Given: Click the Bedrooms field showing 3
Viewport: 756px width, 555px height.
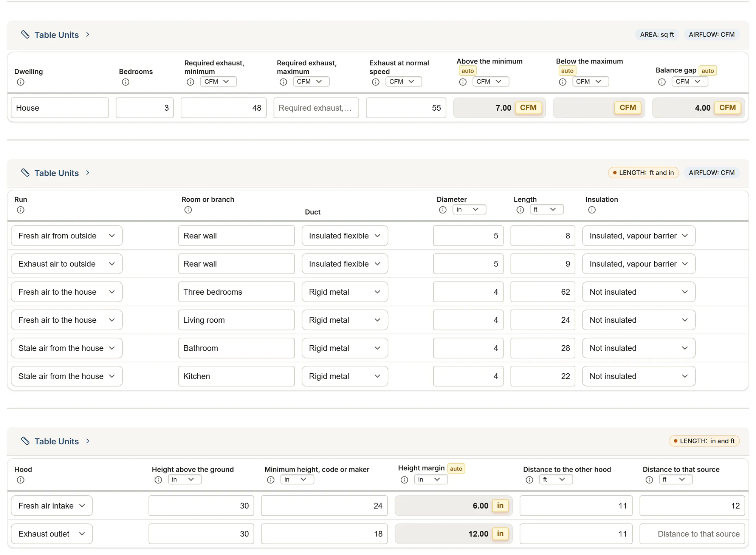Looking at the screenshot, I should click(x=145, y=108).
